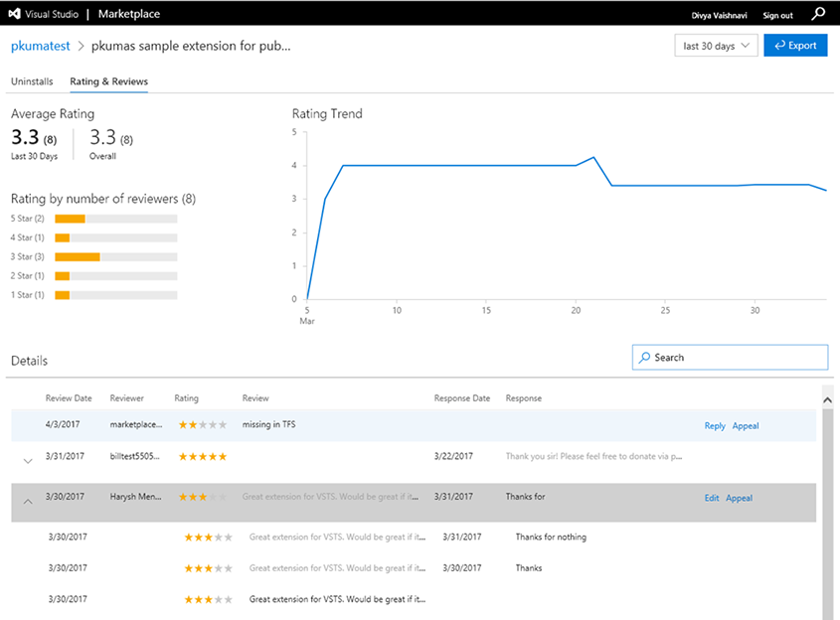Appeal the Harysh Men review
This screenshot has height=620, width=840.
point(739,498)
